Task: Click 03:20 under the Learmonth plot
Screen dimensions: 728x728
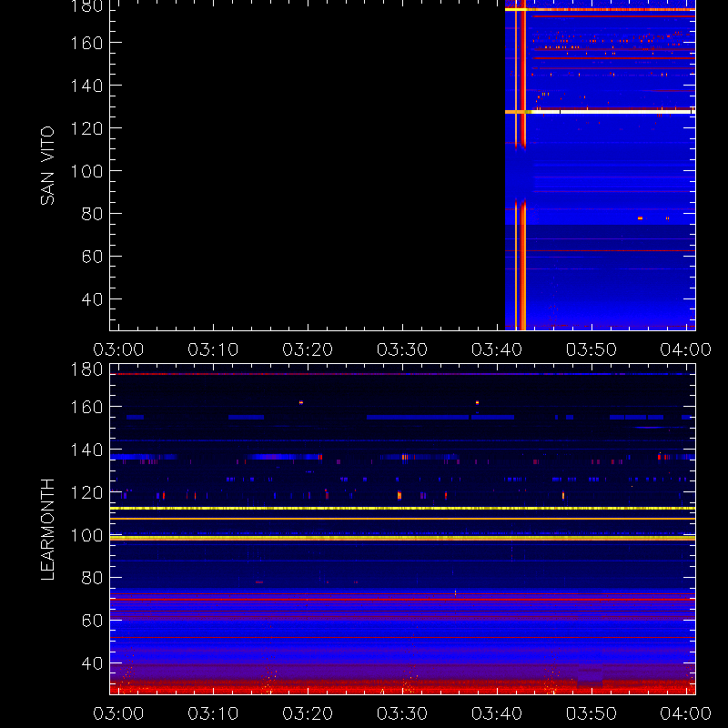Action: coord(308,713)
